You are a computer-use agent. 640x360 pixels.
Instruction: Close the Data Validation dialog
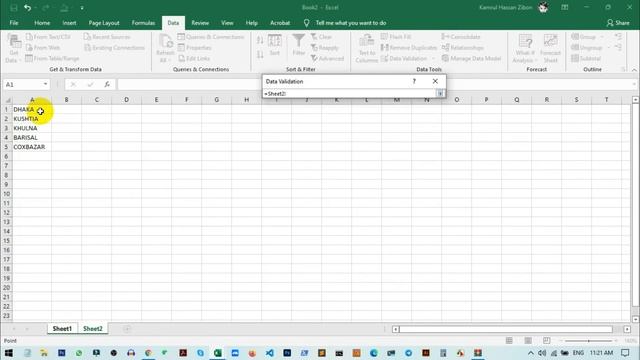tap(435, 81)
